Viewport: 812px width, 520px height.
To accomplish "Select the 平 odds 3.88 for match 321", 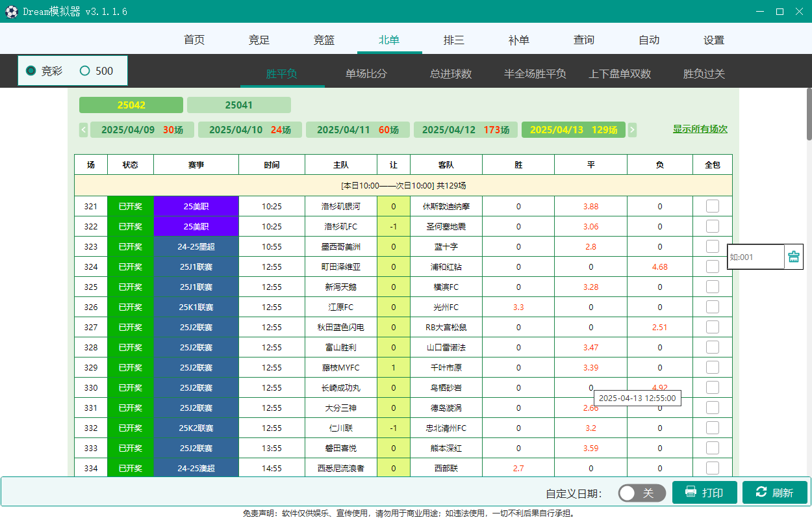I will (x=590, y=206).
